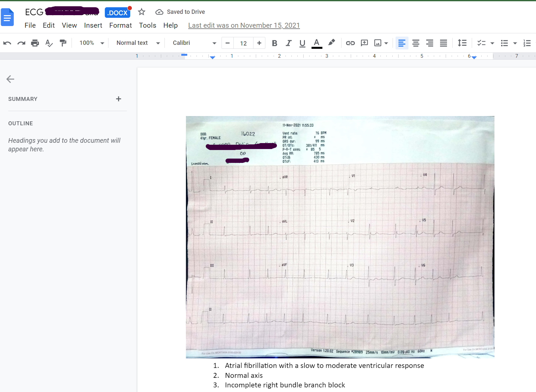
Task: Open the highlight color picker
Action: (x=331, y=43)
